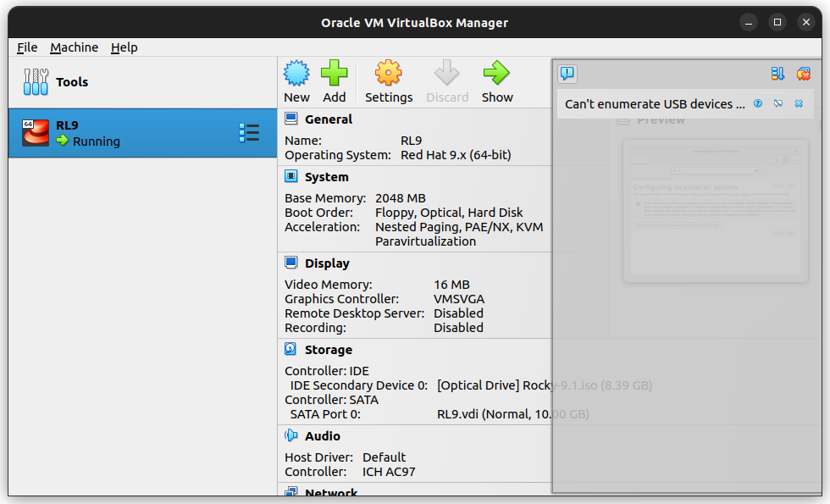Viewport: 830px width, 504px height.
Task: Click the Controller: SATA text
Action: [331, 400]
